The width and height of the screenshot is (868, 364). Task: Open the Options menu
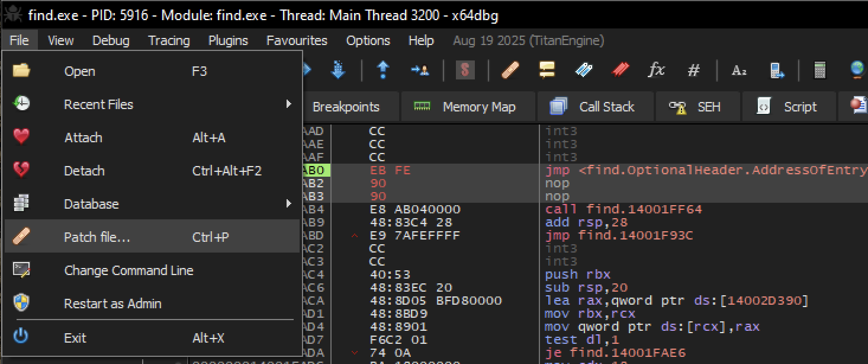click(368, 40)
